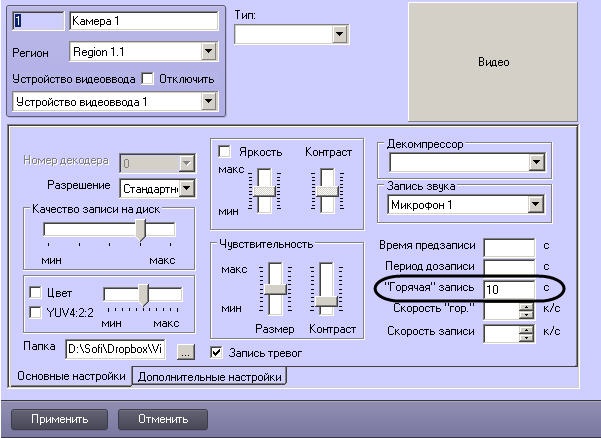
Task: Enable the Отключить checkbox
Action: 147,79
